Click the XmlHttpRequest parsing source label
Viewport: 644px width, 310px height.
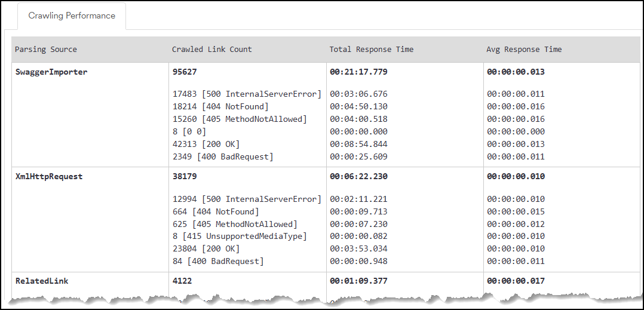pos(49,177)
